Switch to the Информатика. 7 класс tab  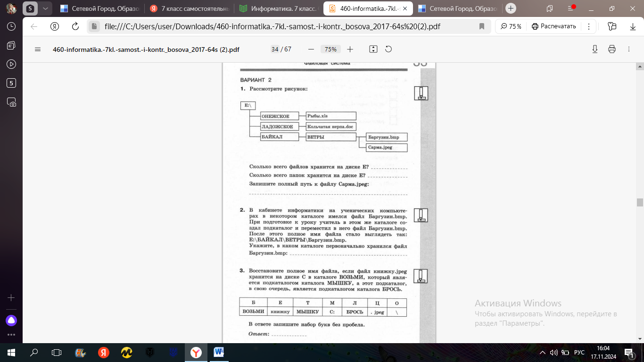click(279, 8)
